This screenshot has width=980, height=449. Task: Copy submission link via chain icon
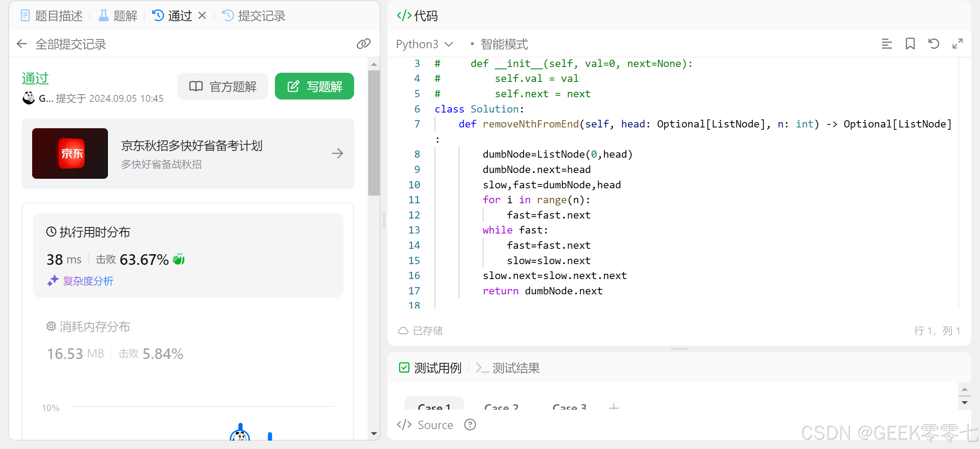tap(363, 44)
